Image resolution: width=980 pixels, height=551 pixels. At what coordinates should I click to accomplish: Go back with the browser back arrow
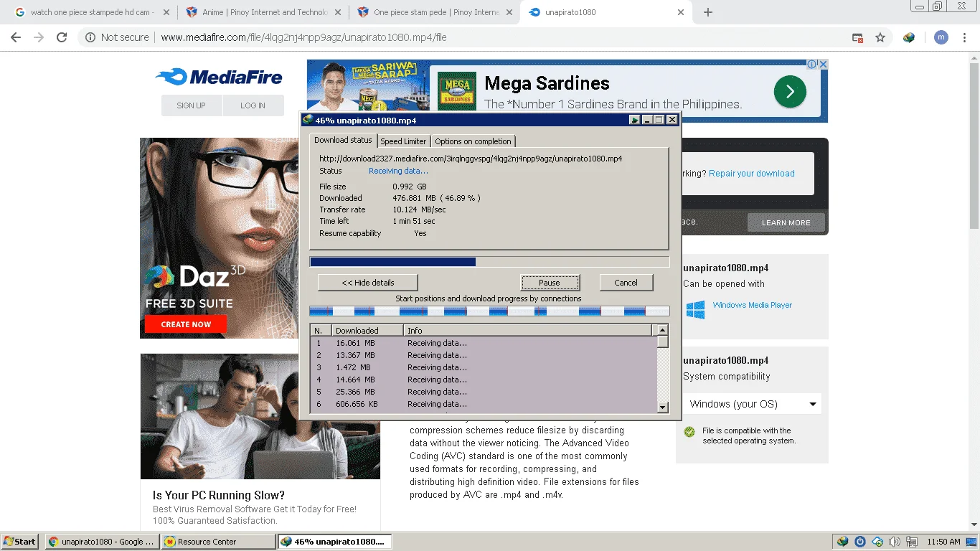16,37
